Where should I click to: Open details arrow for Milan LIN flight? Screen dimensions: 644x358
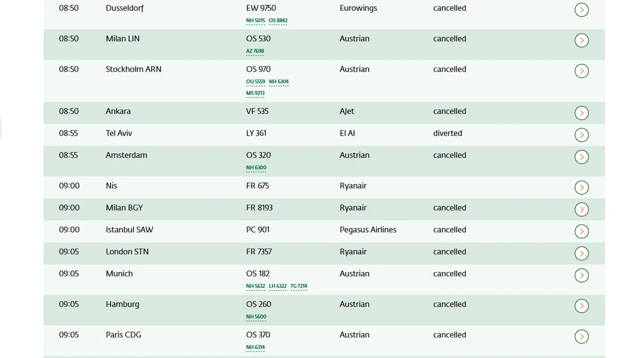click(581, 40)
